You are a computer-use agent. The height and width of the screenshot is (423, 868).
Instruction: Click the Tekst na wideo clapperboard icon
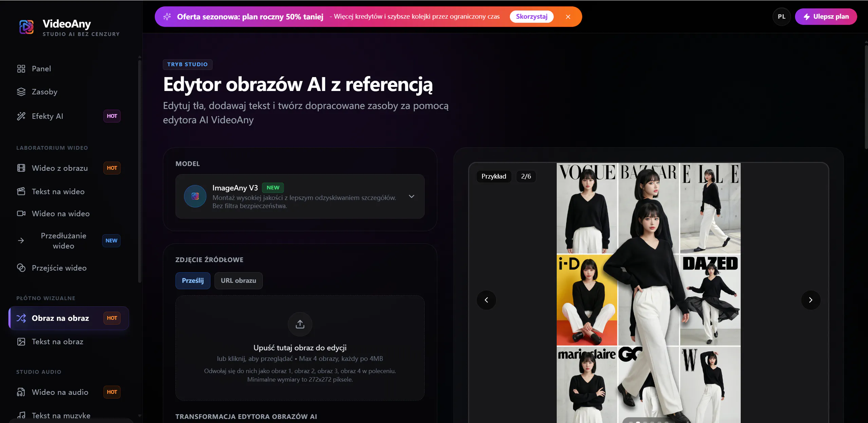pyautogui.click(x=21, y=191)
